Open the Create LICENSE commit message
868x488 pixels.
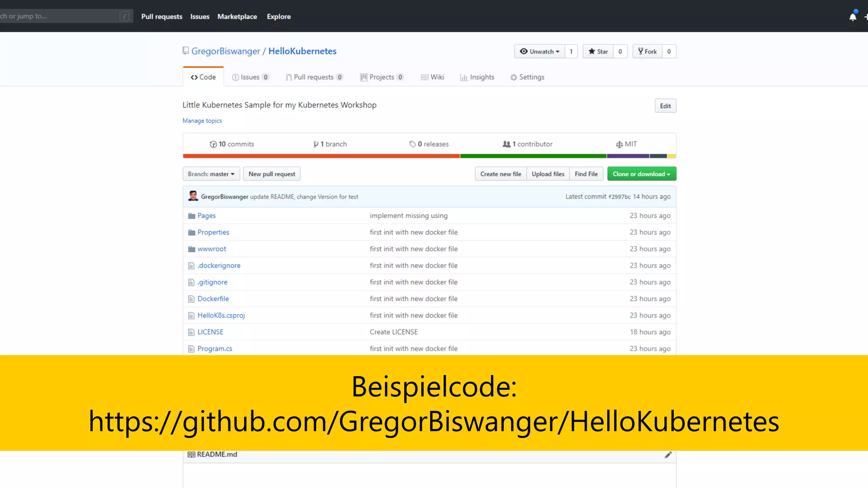394,332
